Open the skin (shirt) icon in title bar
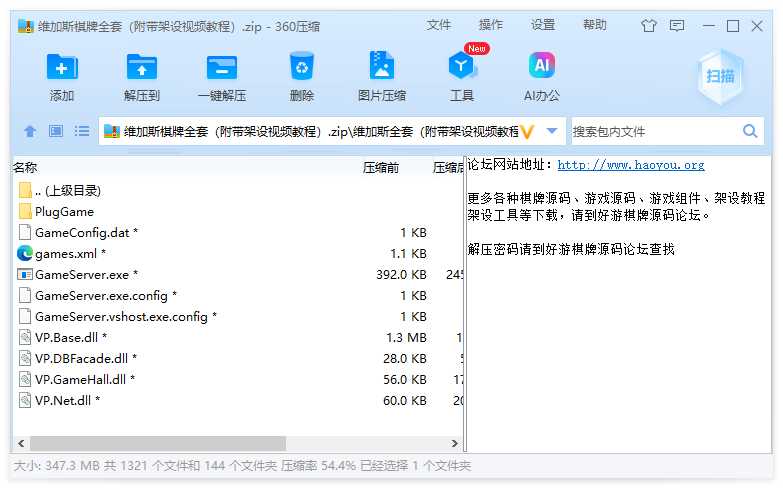The image size is (783, 488). (649, 25)
